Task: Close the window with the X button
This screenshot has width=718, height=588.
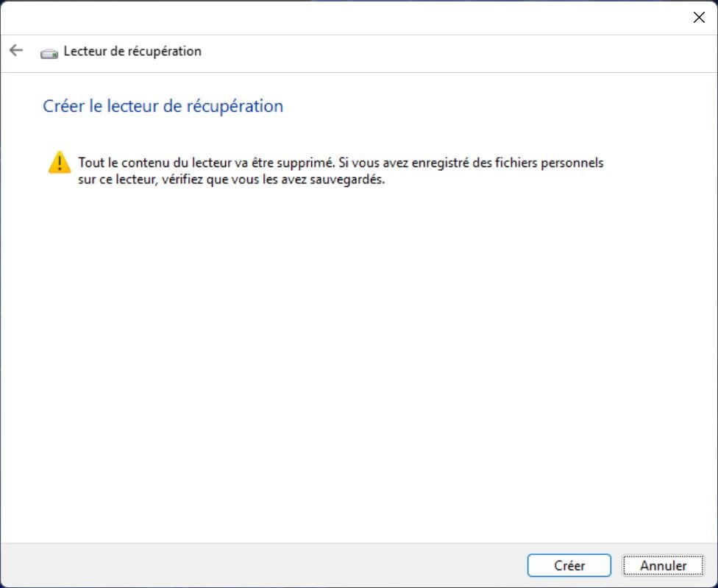Action: point(698,18)
